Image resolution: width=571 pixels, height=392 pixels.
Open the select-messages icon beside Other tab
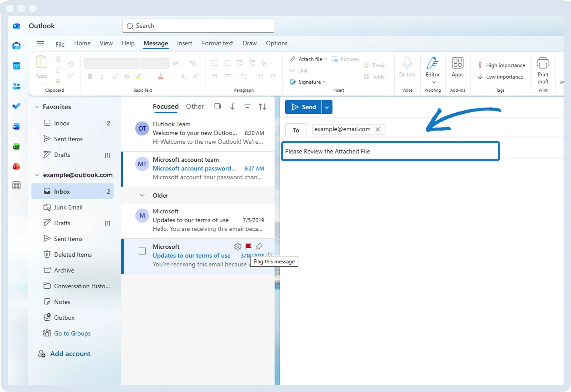(x=218, y=106)
